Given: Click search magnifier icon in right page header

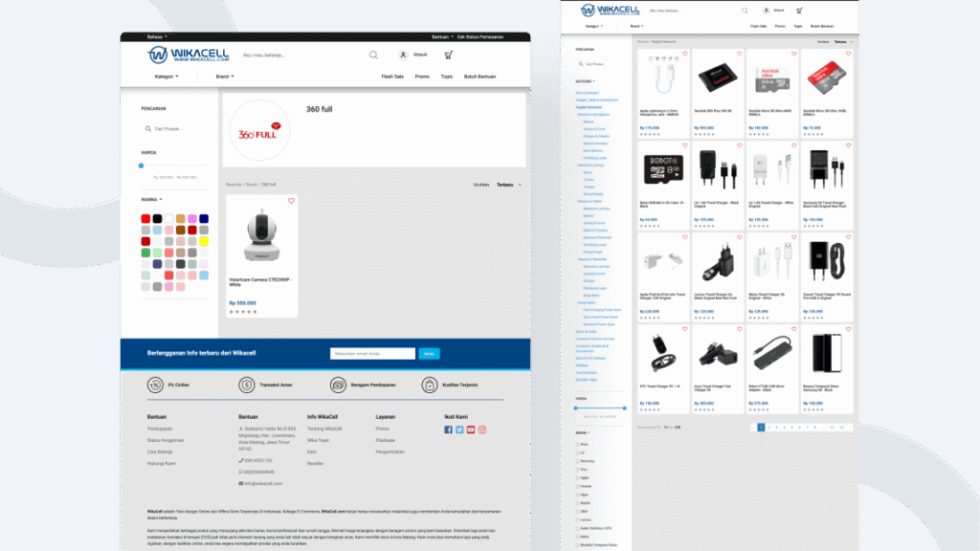Looking at the screenshot, I should click(745, 11).
